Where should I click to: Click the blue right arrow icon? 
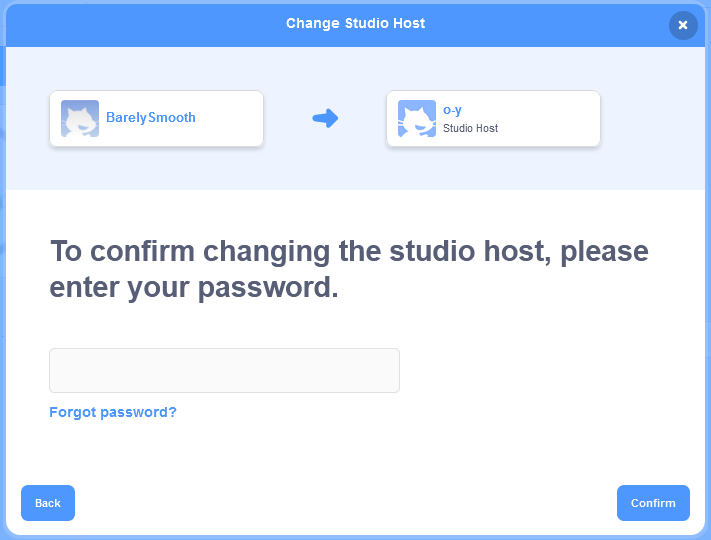coord(325,118)
